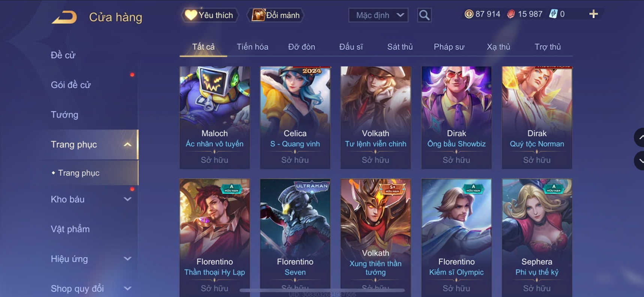Select the Celica S - Quang vinh skin

point(295,118)
